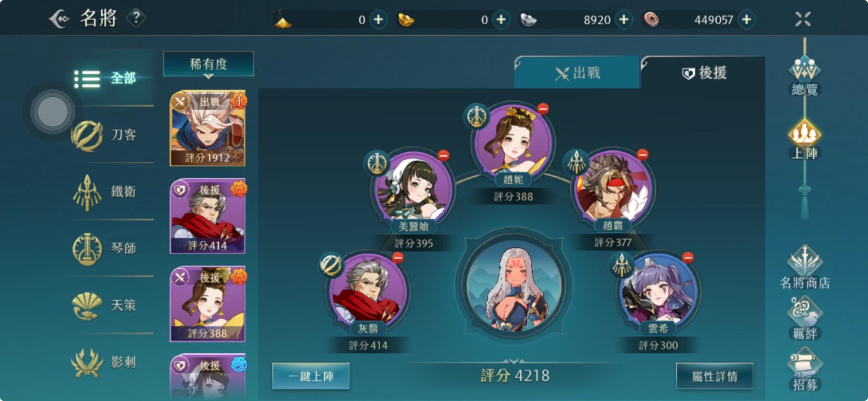Open the question mark help icon
868x401 pixels.
(136, 18)
